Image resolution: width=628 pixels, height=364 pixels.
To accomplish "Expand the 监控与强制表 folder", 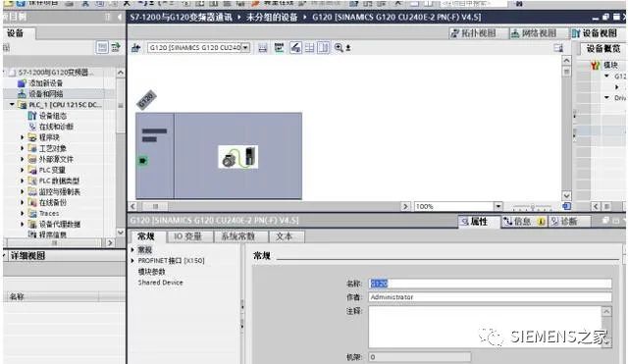I will point(22,191).
